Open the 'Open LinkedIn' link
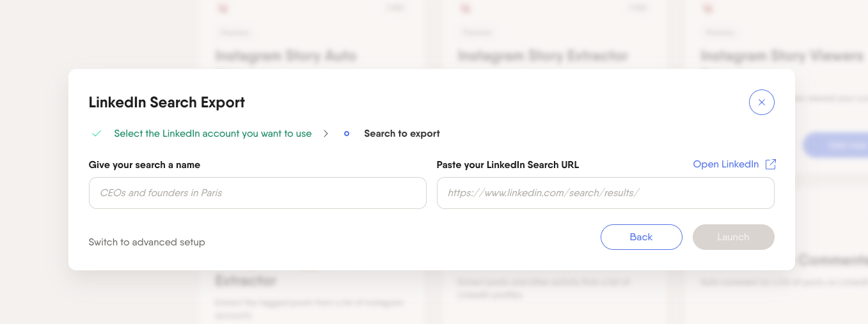This screenshot has height=324, width=868. (x=725, y=164)
